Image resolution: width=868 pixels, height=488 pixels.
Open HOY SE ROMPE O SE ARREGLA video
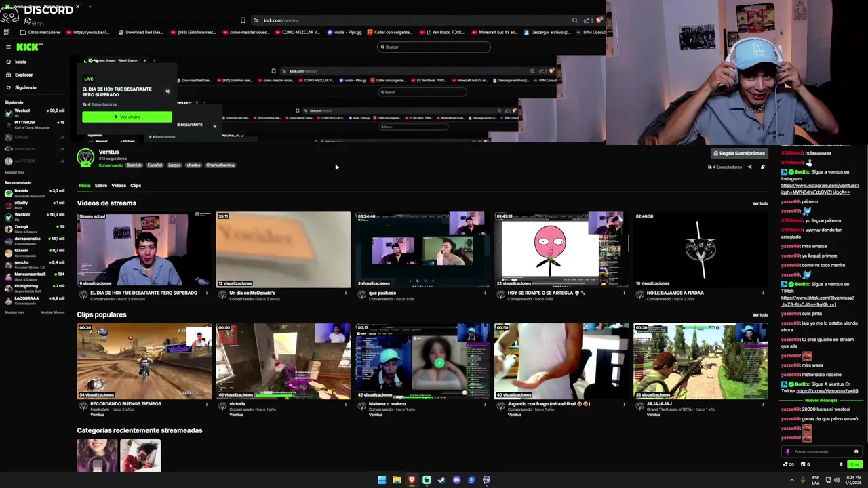[x=561, y=250]
